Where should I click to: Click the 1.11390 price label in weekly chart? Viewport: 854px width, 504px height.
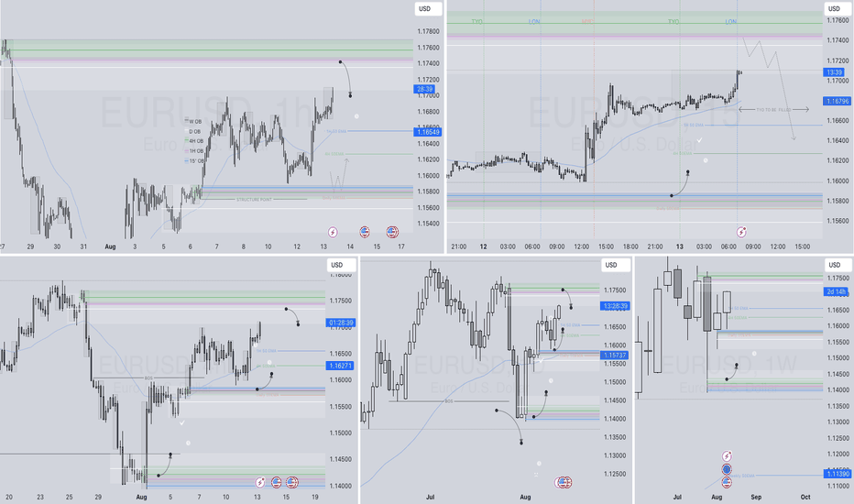coord(838,474)
